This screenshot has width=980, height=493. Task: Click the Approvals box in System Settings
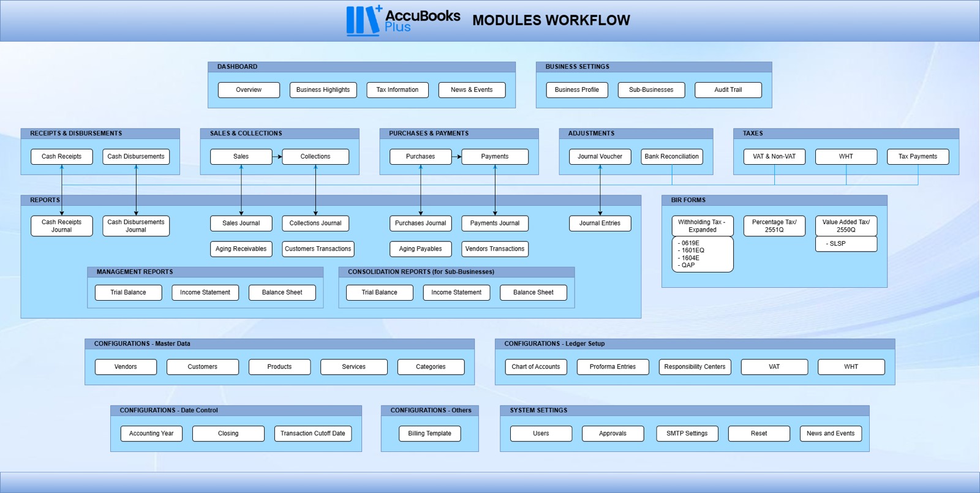coord(613,434)
